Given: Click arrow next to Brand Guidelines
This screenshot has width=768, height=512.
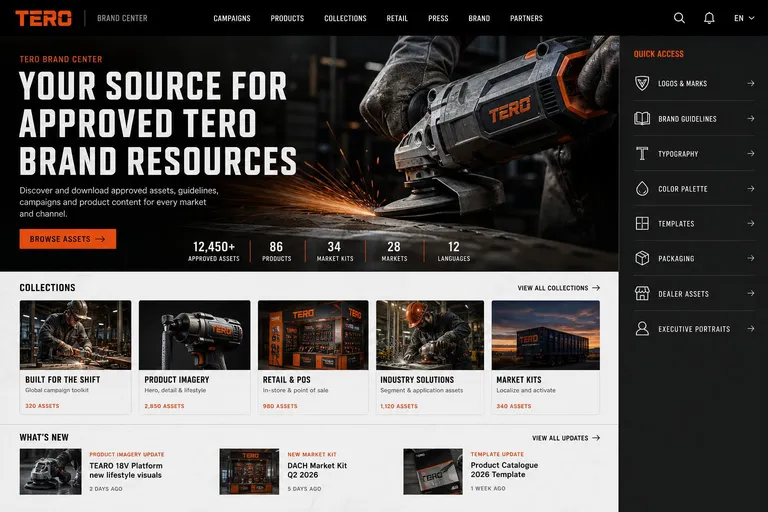Looking at the screenshot, I should pos(750,119).
